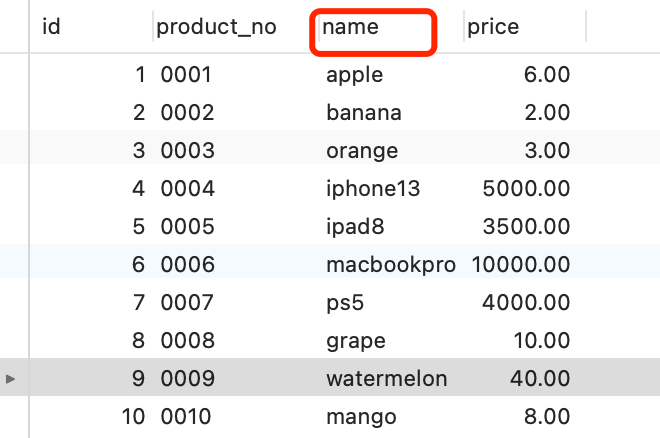
Task: Select product number 0007 cell
Action: pyautogui.click(x=187, y=303)
